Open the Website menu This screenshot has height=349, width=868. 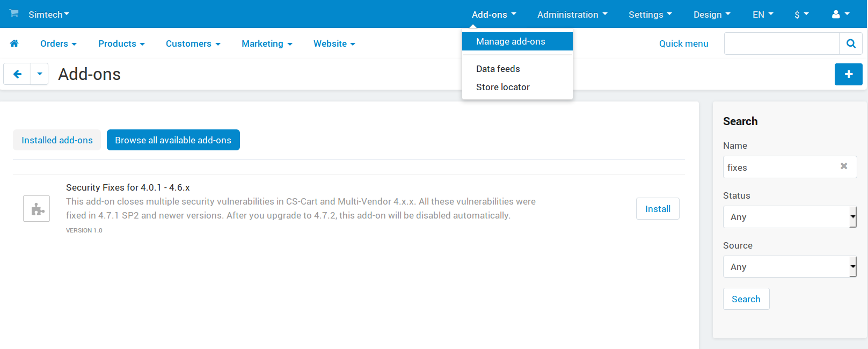334,43
